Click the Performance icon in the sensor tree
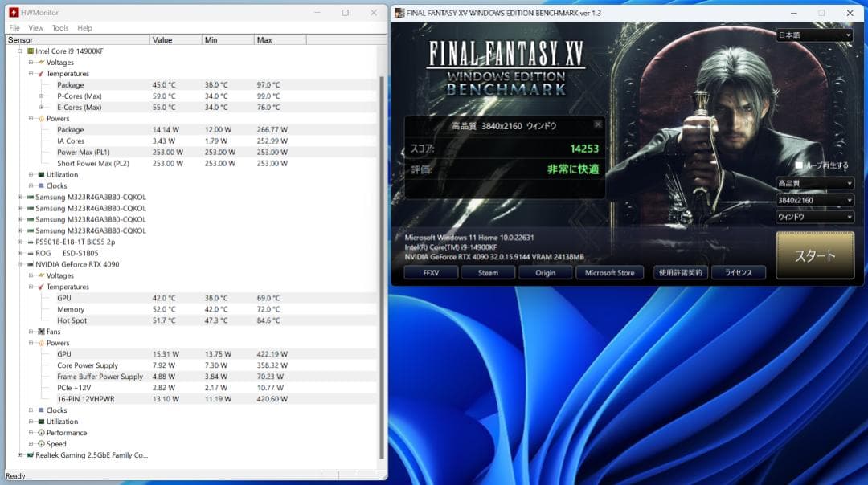Screen dimensions: 868x485 coord(41,432)
